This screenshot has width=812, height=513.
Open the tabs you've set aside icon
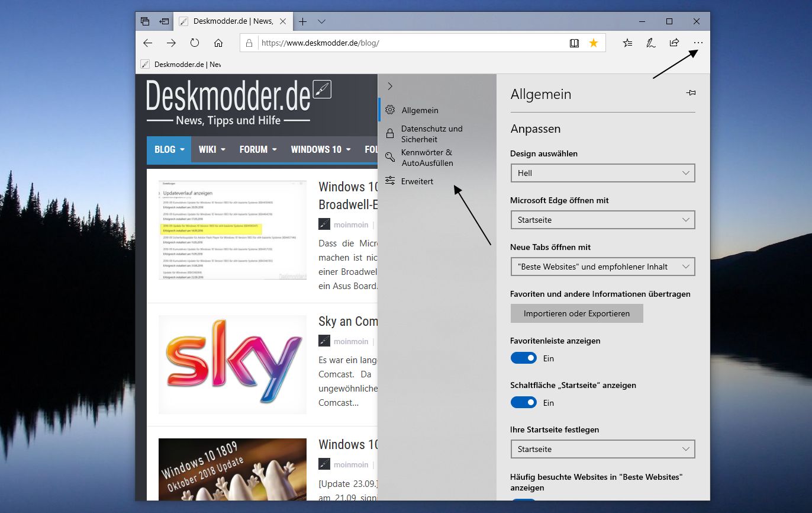tap(145, 21)
